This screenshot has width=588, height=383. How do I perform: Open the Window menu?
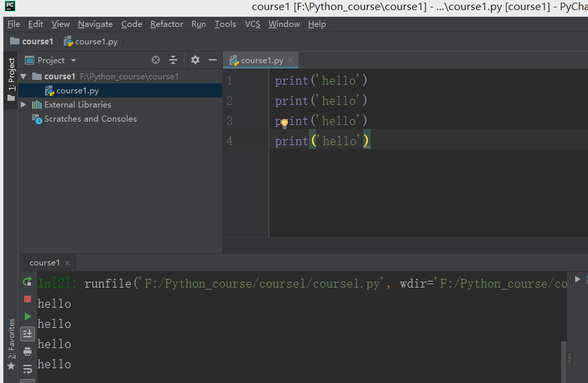(x=284, y=24)
